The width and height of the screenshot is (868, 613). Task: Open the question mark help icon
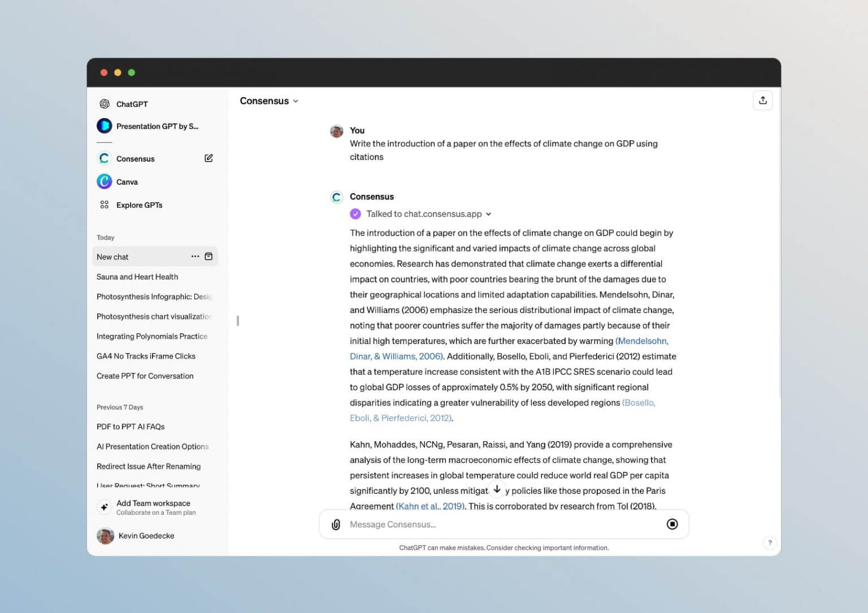[769, 543]
